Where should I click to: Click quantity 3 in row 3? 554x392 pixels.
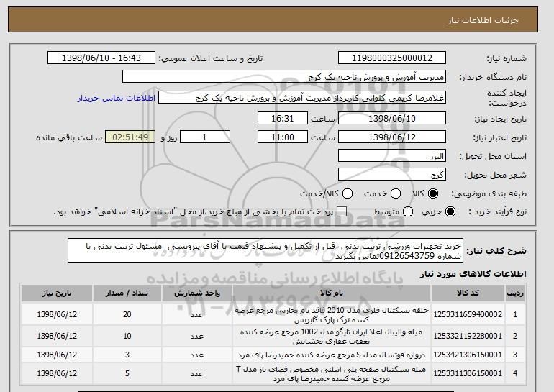[x=127, y=355]
